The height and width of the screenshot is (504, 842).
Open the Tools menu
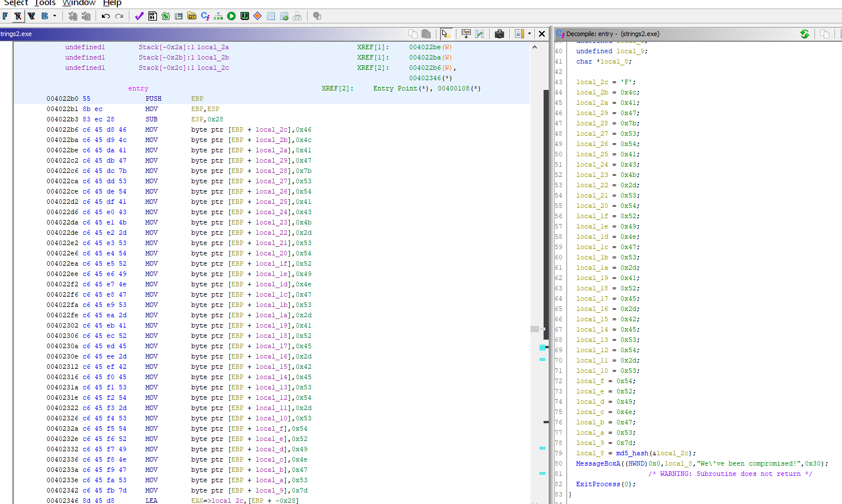45,3
